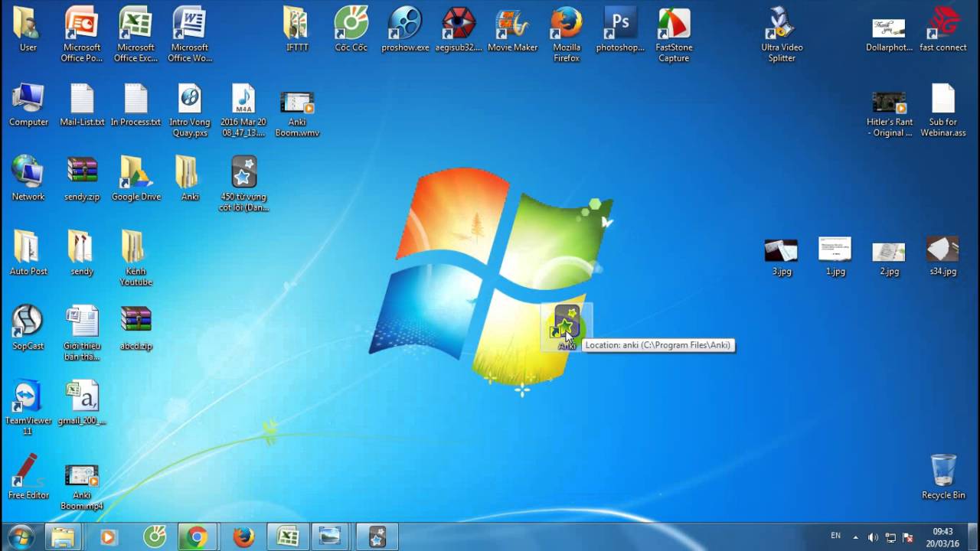980x551 pixels.
Task: Click the aegisub32 shortcut icon
Action: click(x=459, y=29)
